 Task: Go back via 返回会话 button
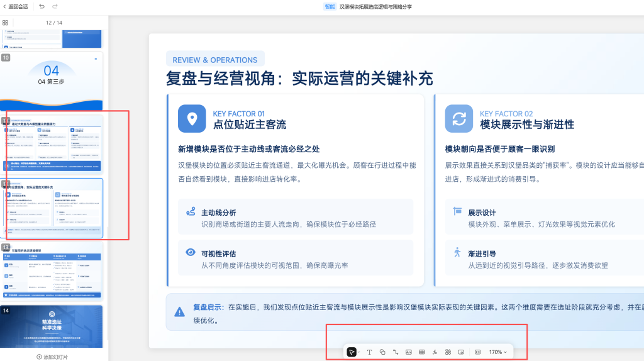(x=16, y=6)
